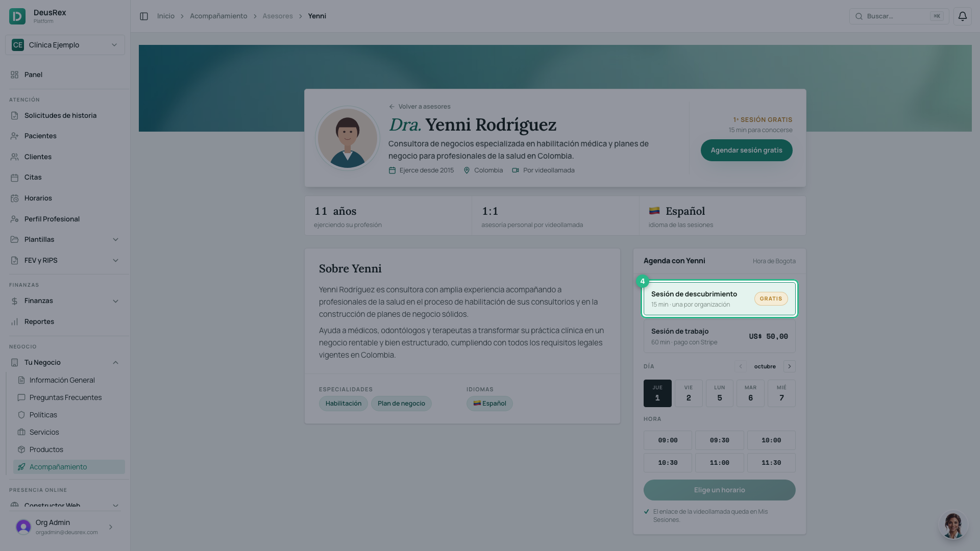
Task: Open the Org Admin account menu chevron
Action: pyautogui.click(x=111, y=527)
